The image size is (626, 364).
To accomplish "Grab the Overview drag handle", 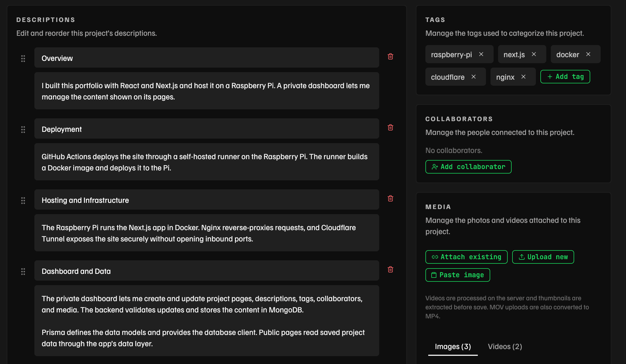I will (23, 59).
